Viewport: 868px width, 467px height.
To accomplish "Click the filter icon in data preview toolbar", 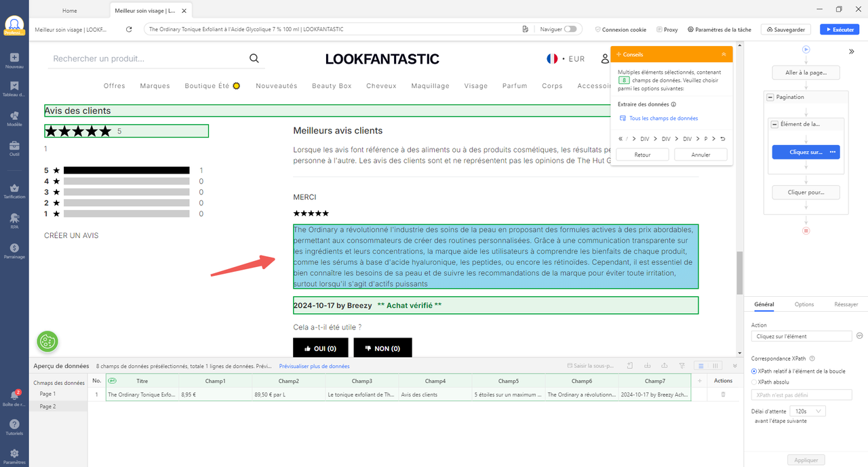I will (682, 366).
